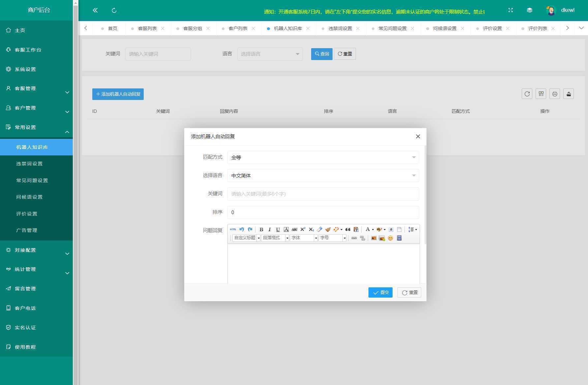This screenshot has width=588, height=385.
Task: Click the 提交 submit button
Action: tap(380, 292)
